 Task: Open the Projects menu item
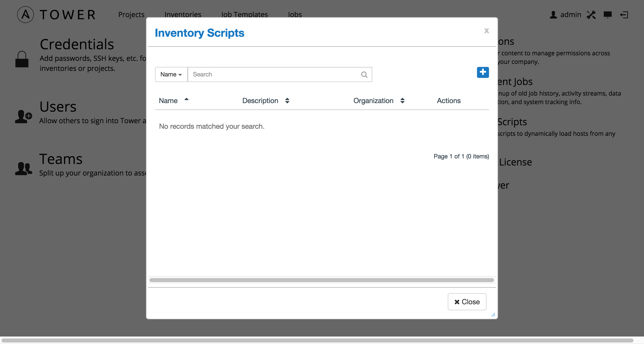pyautogui.click(x=131, y=15)
